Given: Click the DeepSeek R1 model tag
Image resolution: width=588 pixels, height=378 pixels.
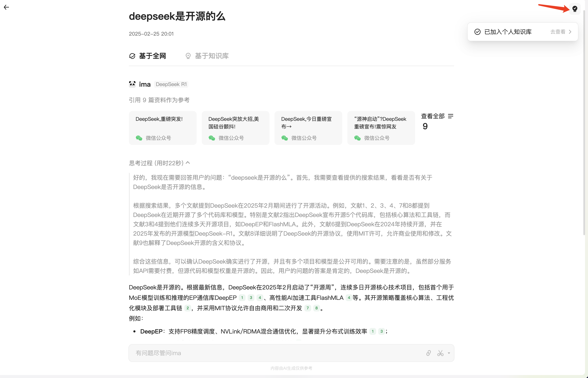Looking at the screenshot, I should click(171, 84).
